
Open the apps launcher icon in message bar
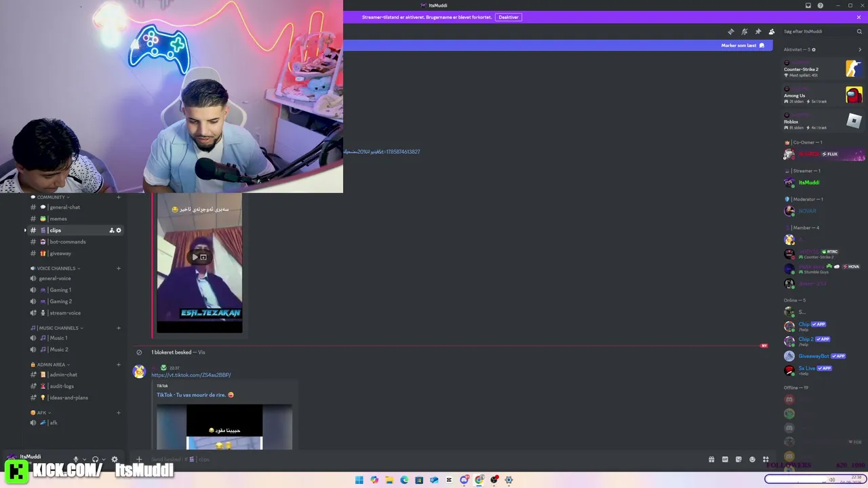(766, 460)
